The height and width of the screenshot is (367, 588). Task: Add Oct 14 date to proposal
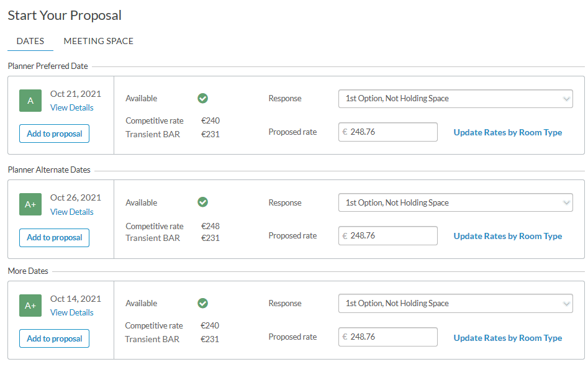(54, 338)
